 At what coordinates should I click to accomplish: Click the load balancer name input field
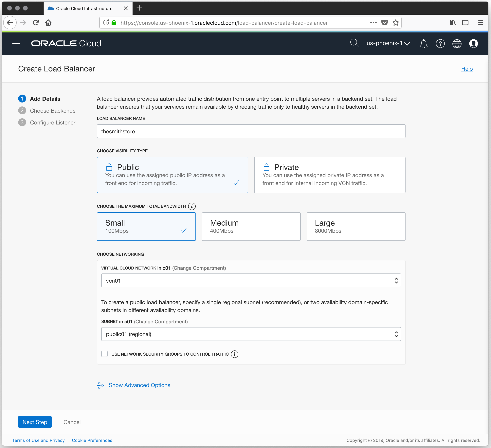coord(251,131)
